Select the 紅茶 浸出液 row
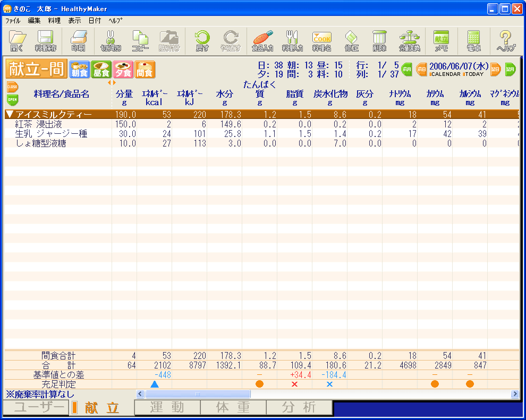 (x=261, y=124)
